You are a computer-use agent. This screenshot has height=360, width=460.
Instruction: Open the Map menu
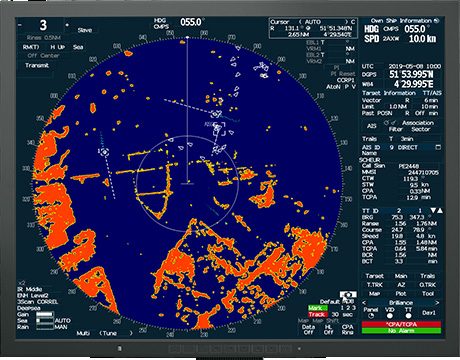(374, 294)
